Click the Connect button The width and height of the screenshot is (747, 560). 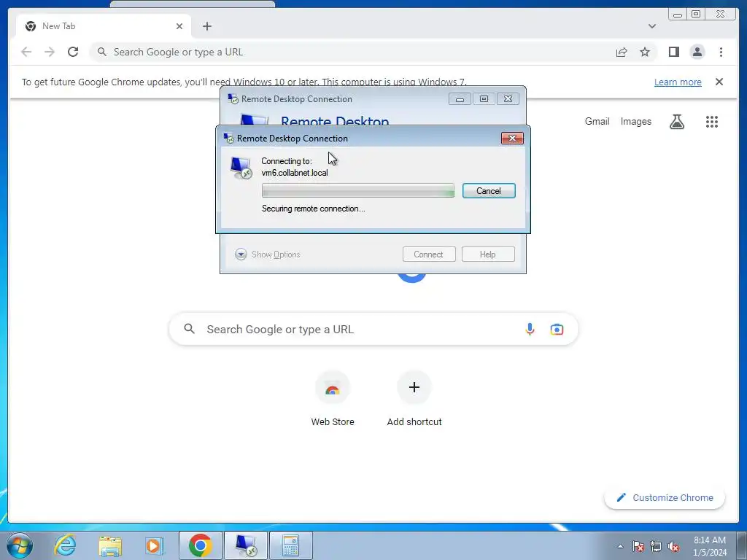429,254
